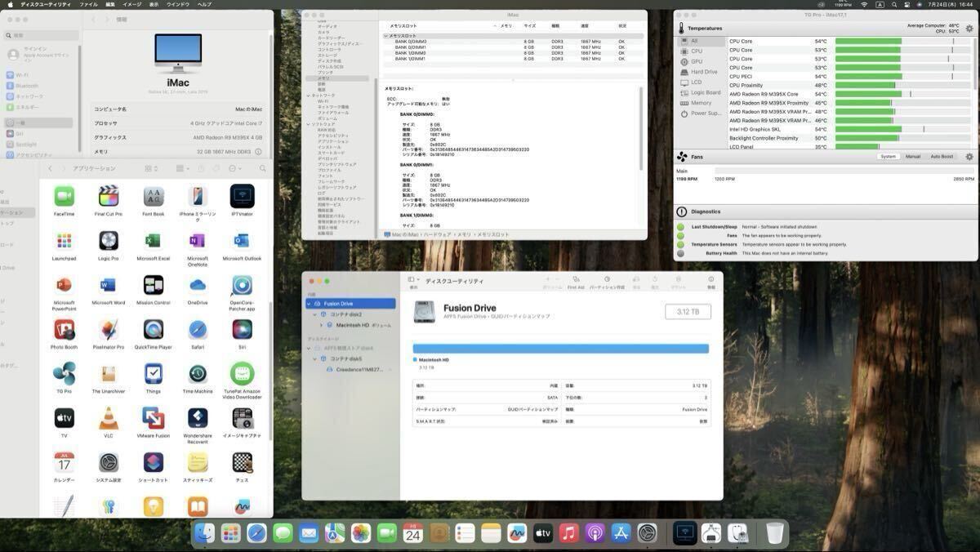Click First Aid in Disk Utility toolbar
Viewport: 980px width, 552px height.
576,283
